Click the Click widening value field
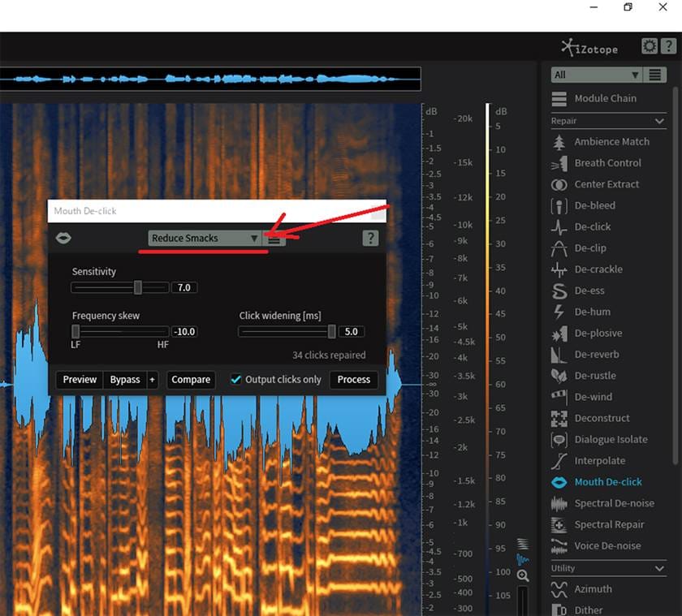 351,331
